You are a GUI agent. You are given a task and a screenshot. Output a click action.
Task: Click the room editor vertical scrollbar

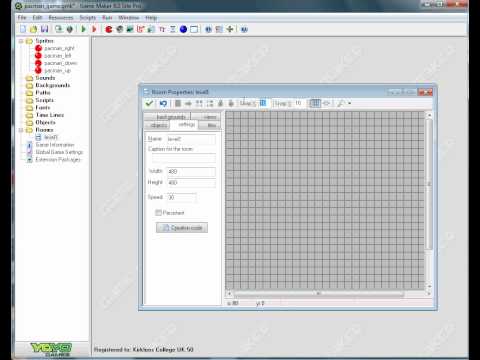point(429,184)
